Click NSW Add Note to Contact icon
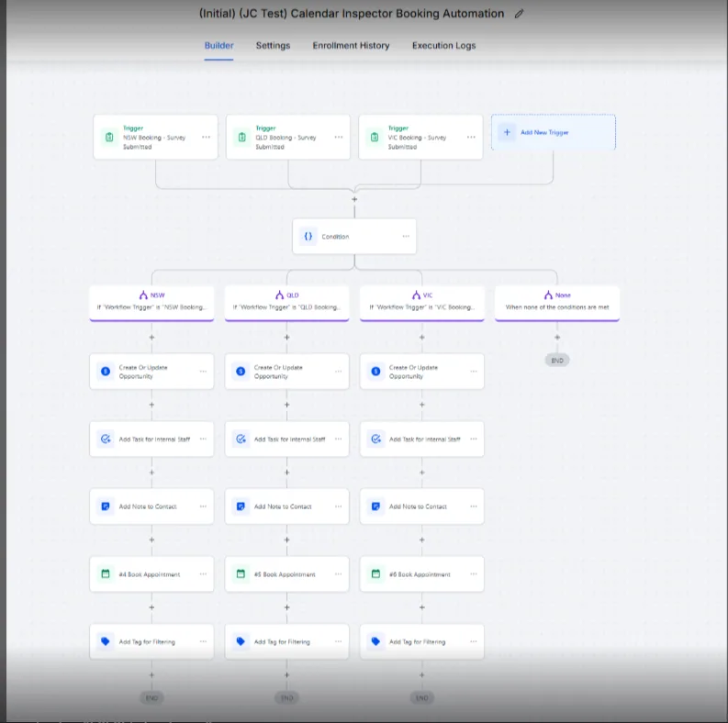 [106, 506]
